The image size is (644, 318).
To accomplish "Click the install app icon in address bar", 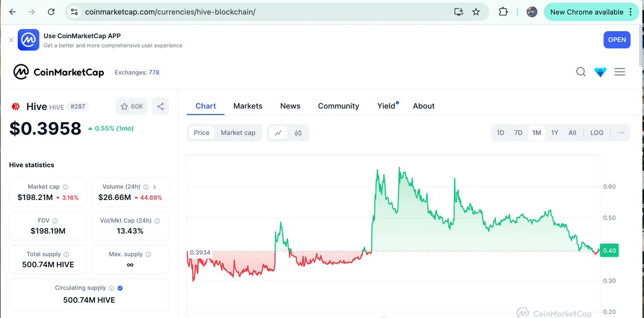I will click(458, 12).
